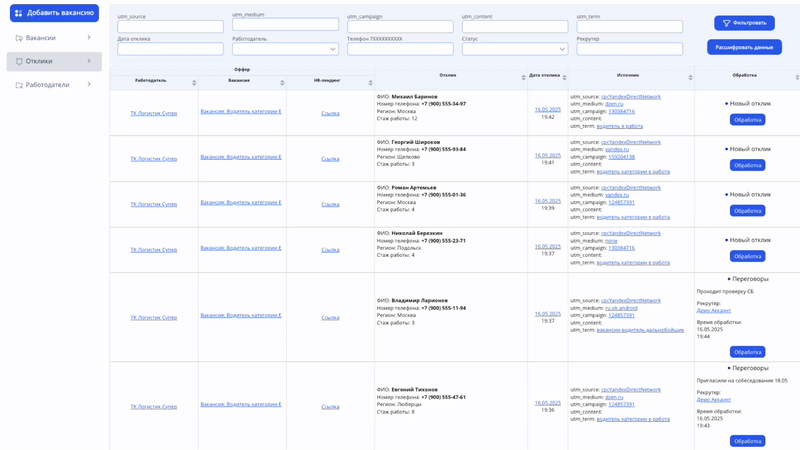Screen dimensions: 800x450
Task: Sort table by HR-лендинг column
Action: tap(370, 82)
